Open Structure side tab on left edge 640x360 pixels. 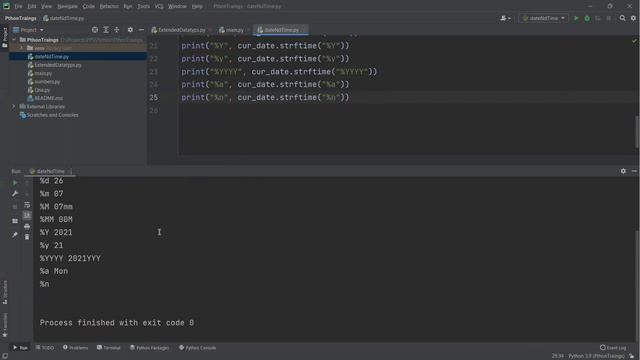pyautogui.click(x=5, y=292)
